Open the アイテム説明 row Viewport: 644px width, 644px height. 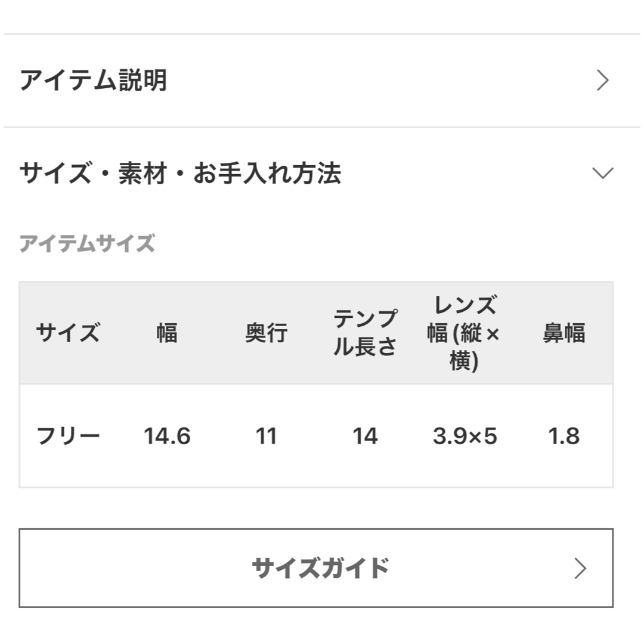pos(322,80)
